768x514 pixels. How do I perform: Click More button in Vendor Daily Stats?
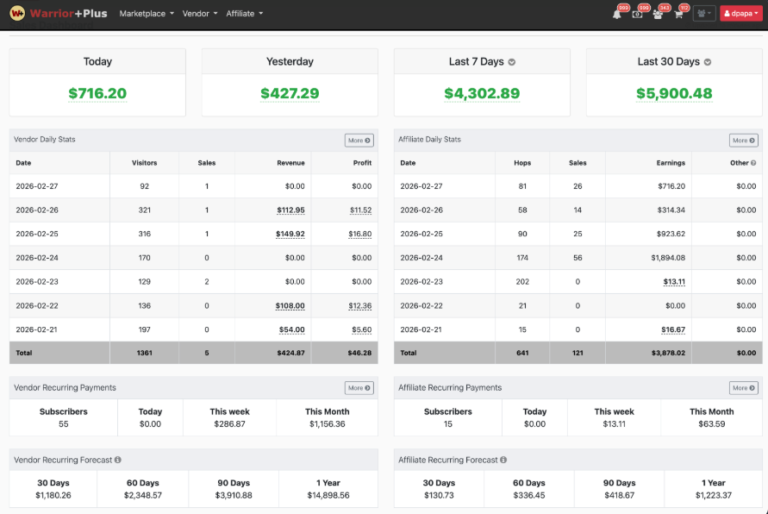pyautogui.click(x=359, y=141)
